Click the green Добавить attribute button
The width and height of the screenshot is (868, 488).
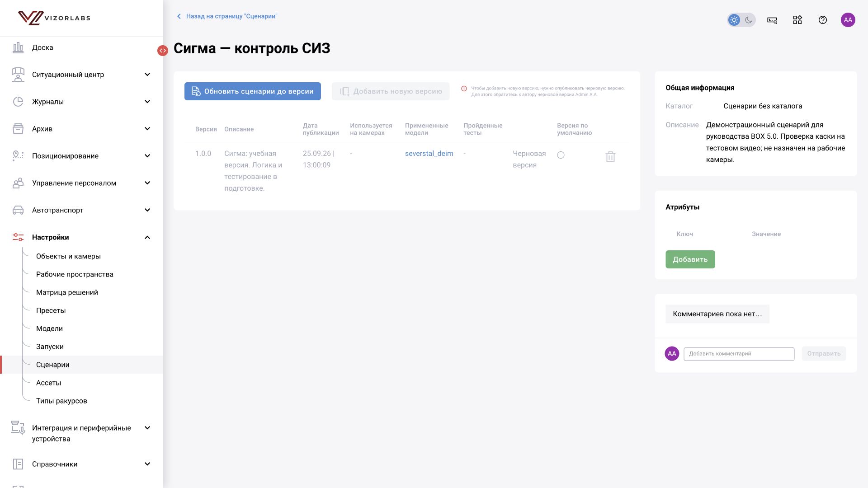tap(690, 259)
